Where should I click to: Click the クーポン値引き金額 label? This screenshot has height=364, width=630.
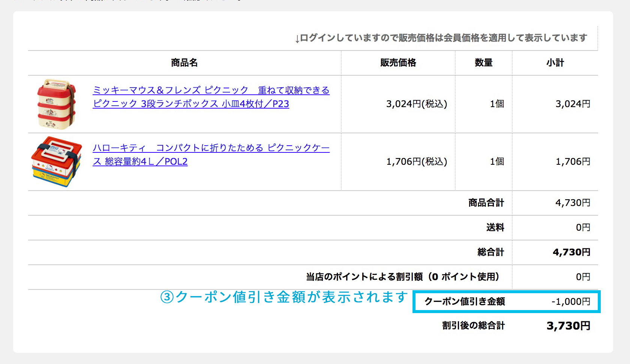(x=465, y=301)
